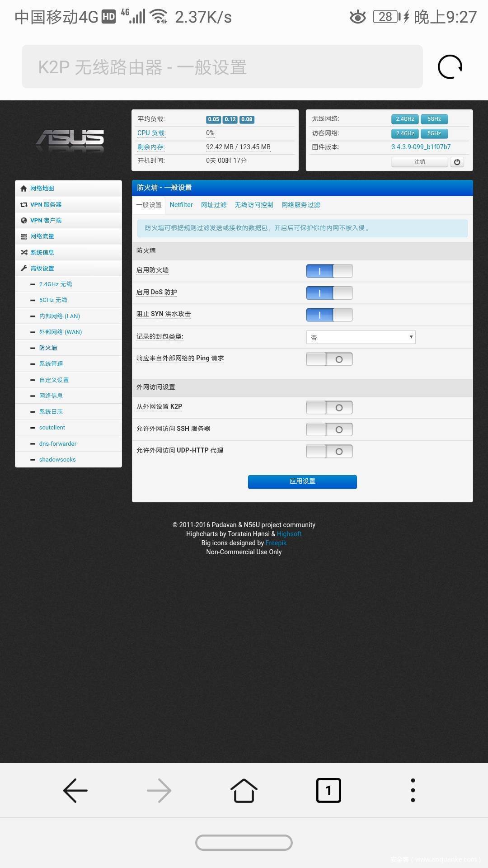This screenshot has height=868, width=488.
Task: Open VPN 服务器 in sidebar
Action: point(69,204)
